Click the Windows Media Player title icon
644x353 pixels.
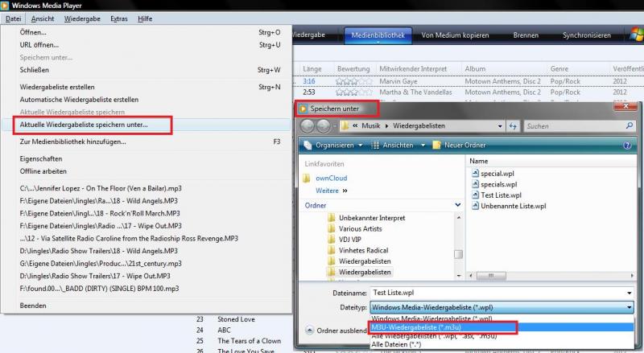5,6
